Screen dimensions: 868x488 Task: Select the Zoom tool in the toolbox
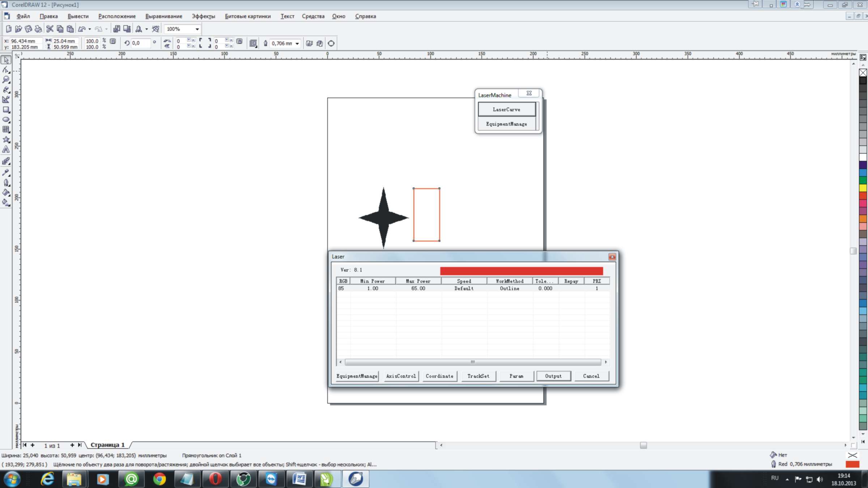6,80
